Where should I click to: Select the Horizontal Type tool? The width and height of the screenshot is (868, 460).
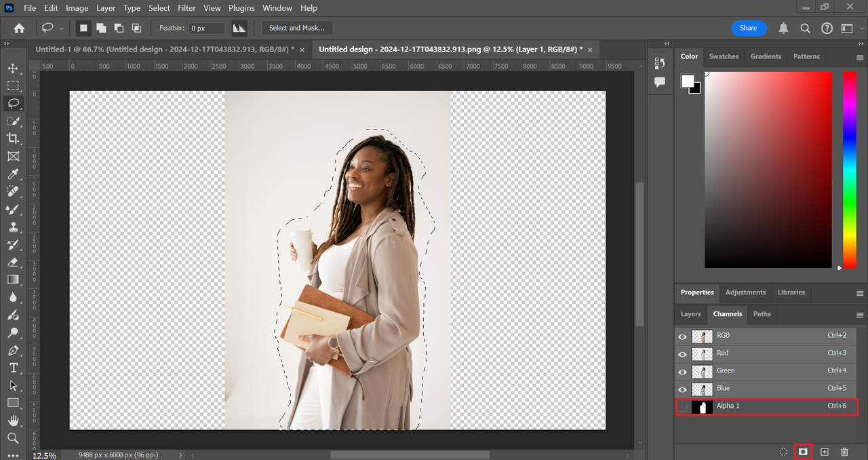tap(13, 368)
